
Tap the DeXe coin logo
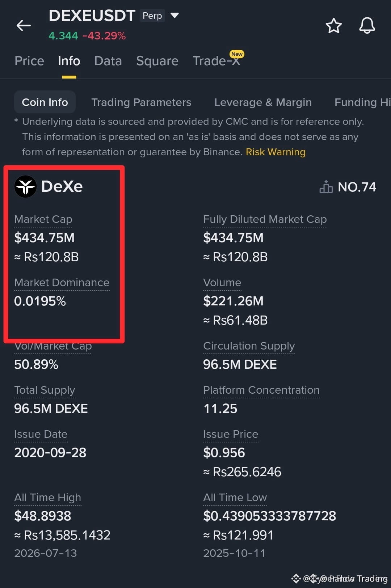[x=25, y=186]
